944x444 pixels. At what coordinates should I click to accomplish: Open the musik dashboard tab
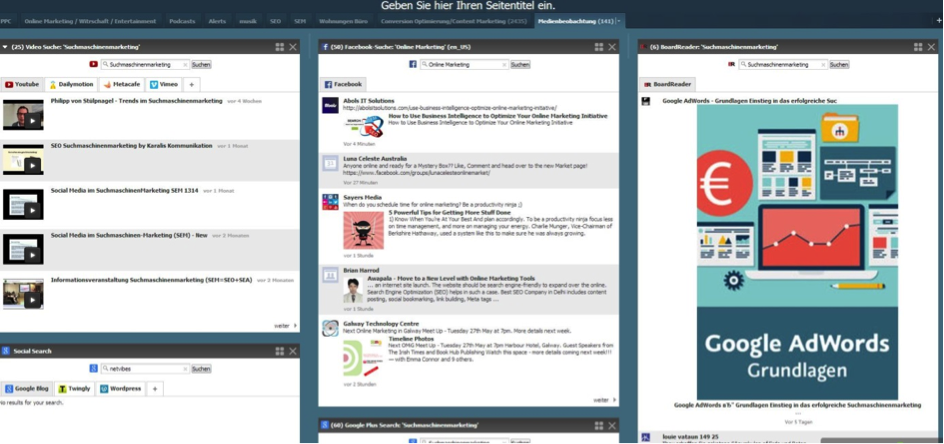pos(248,21)
